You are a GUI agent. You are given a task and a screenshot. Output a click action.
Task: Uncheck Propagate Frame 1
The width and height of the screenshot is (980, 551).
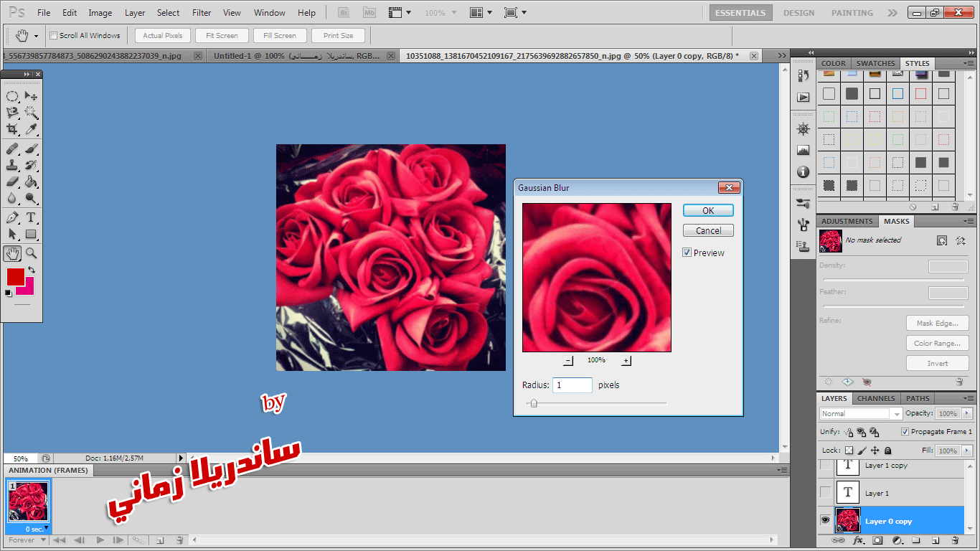[905, 432]
